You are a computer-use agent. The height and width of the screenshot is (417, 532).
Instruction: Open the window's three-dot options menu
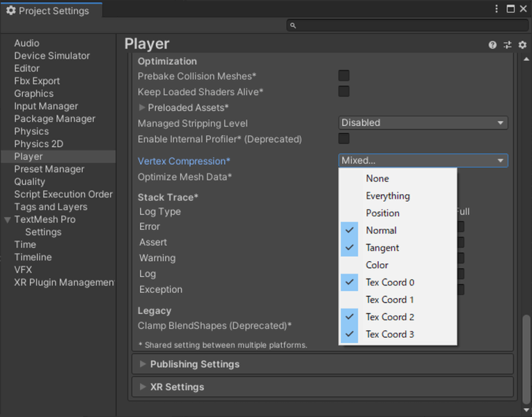tap(497, 9)
